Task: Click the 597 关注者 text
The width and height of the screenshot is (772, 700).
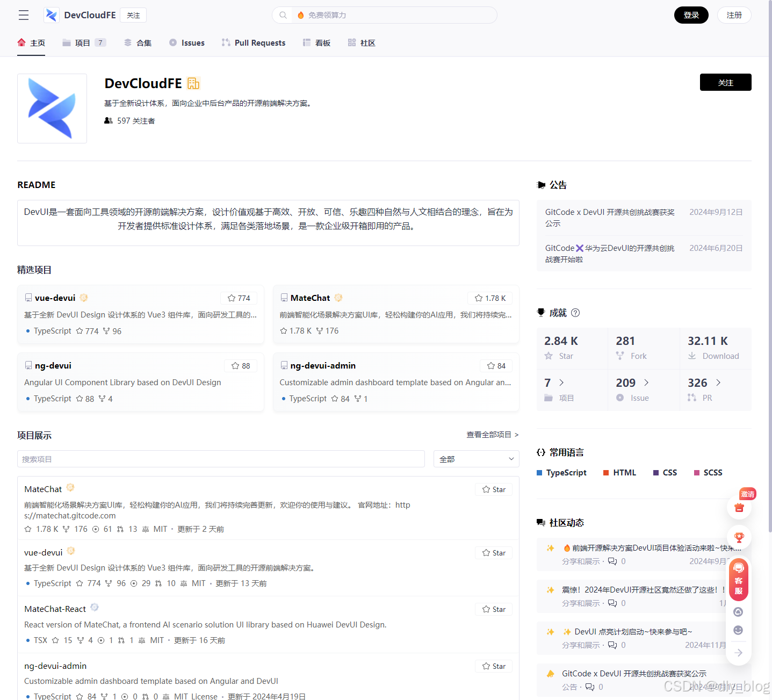Action: coord(136,121)
